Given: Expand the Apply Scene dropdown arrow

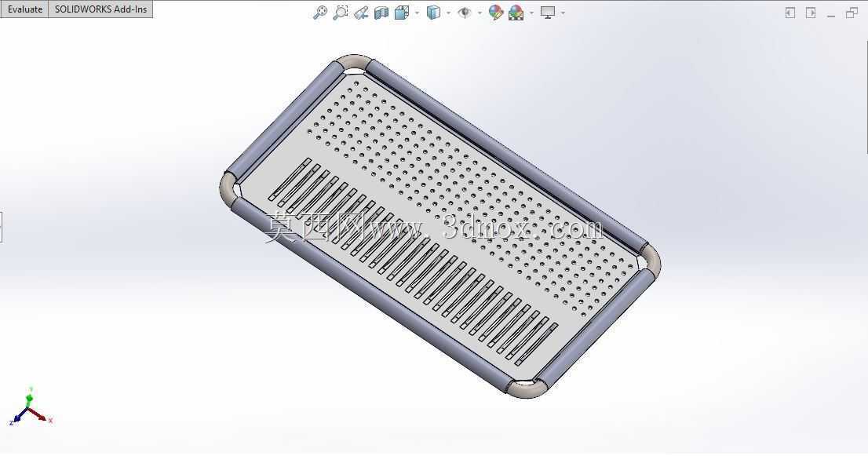Looking at the screenshot, I should pyautogui.click(x=531, y=13).
